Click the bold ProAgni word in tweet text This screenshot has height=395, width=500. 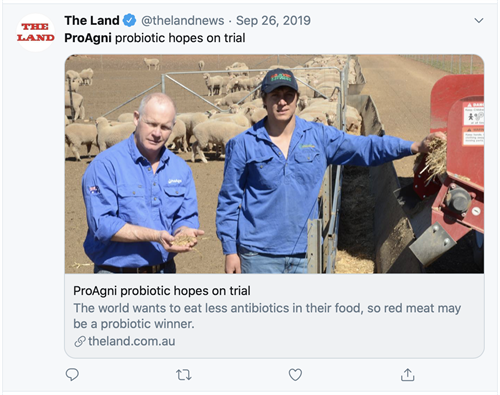click(88, 38)
